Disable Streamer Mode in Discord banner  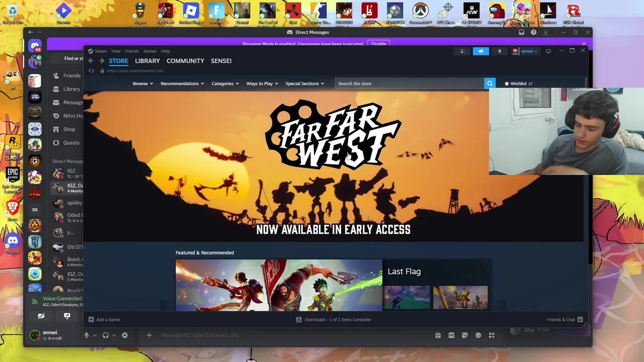click(379, 44)
